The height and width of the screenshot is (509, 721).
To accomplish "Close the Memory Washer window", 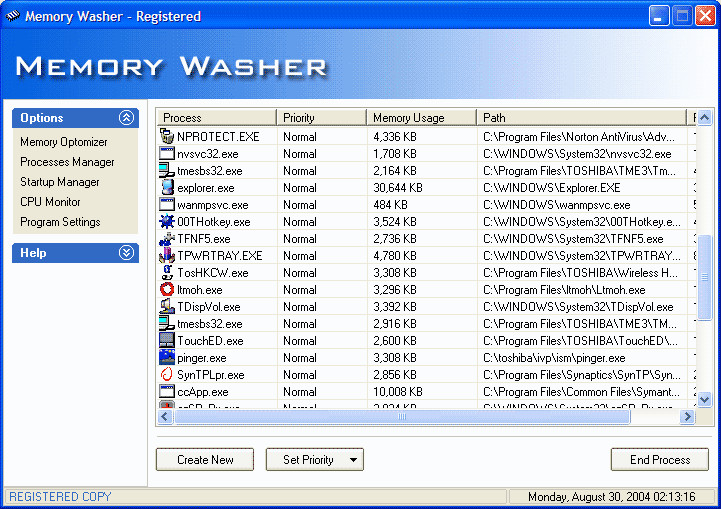I will tap(705, 16).
